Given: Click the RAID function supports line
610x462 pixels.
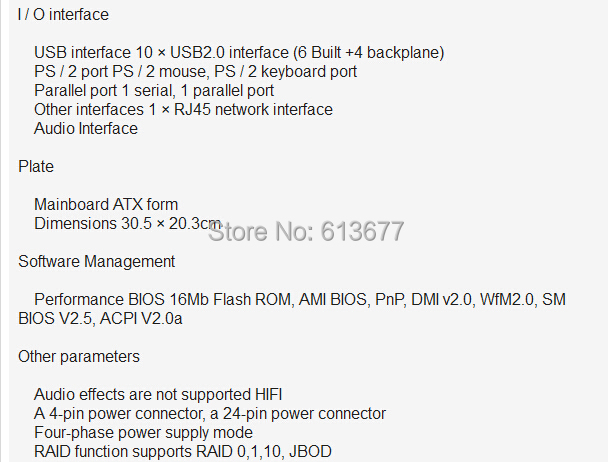Looking at the screenshot, I should pyautogui.click(x=183, y=452).
